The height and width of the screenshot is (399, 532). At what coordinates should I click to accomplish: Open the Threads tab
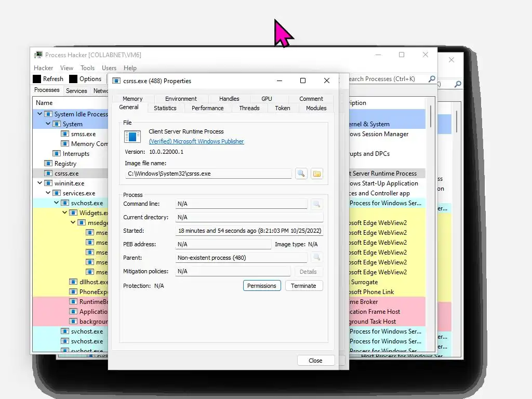click(x=249, y=108)
